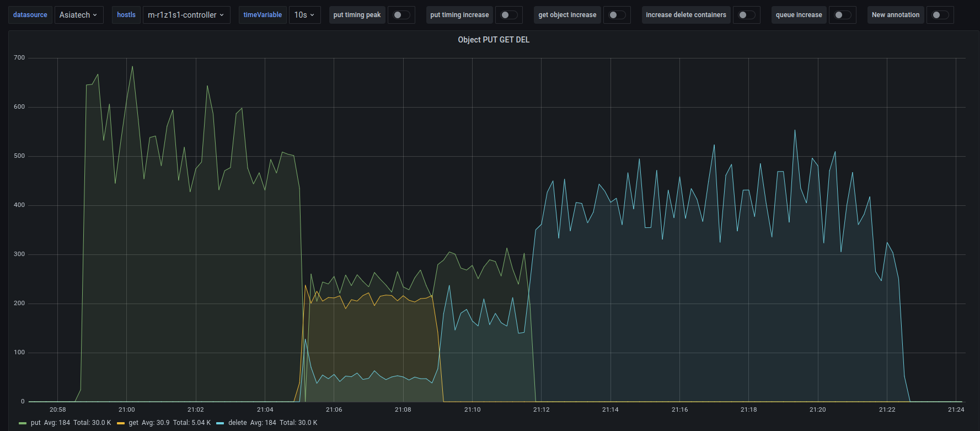Toggle the put timing increase switch
This screenshot has height=431, width=980.
(508, 15)
